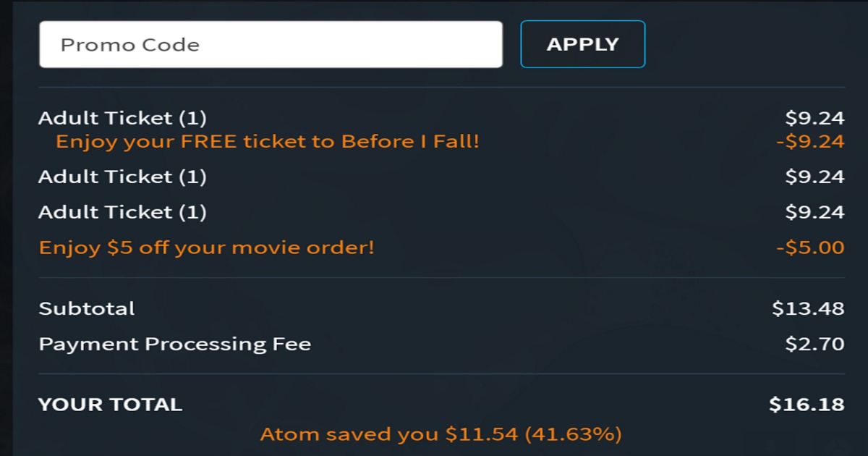Click the third Adult Ticket line label

click(122, 212)
